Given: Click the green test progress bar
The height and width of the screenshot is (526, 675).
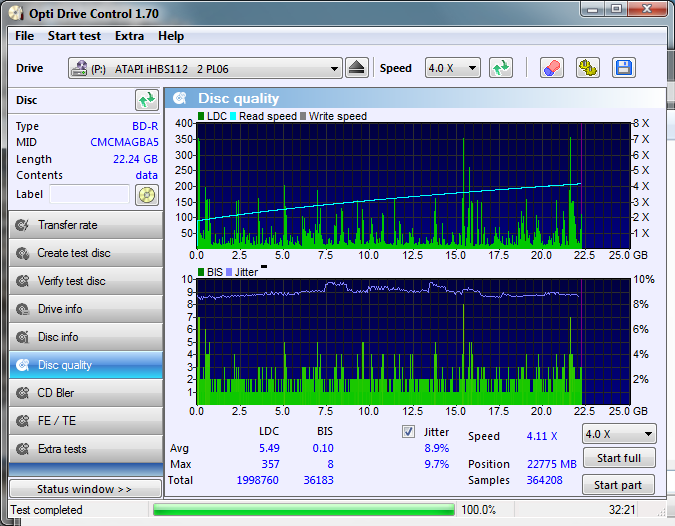Looking at the screenshot, I should click(x=304, y=510).
